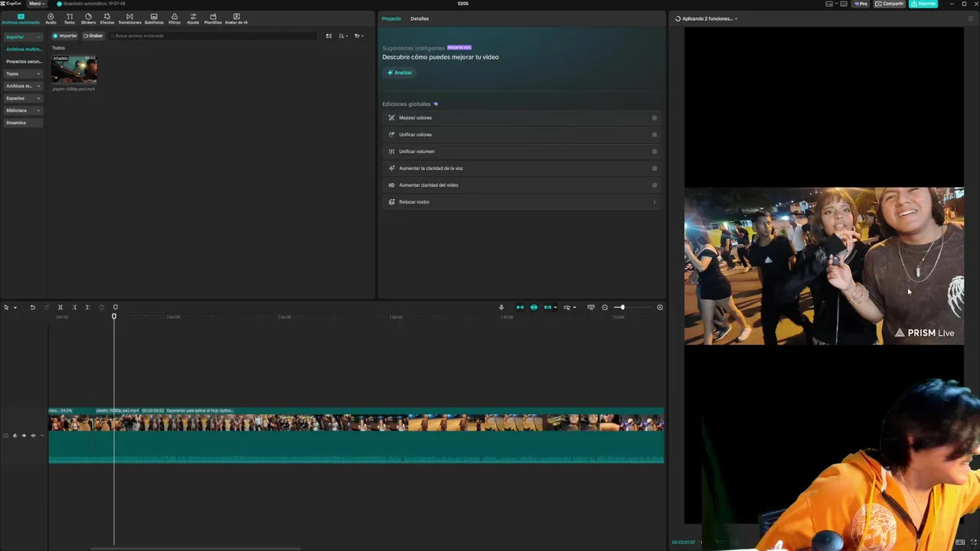This screenshot has height=551, width=980.
Task: Click the marker shield icon in timeline toolbar
Action: coord(115,308)
